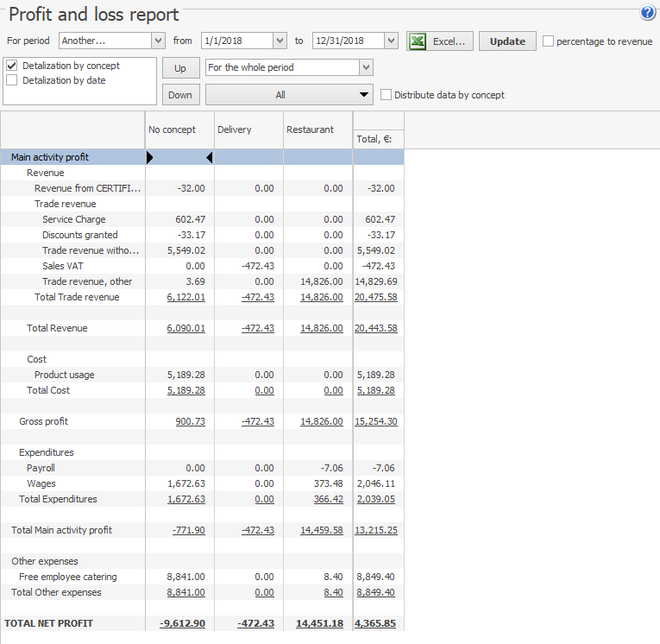The height and width of the screenshot is (644, 660).
Task: Expand the from date picker
Action: (279, 41)
